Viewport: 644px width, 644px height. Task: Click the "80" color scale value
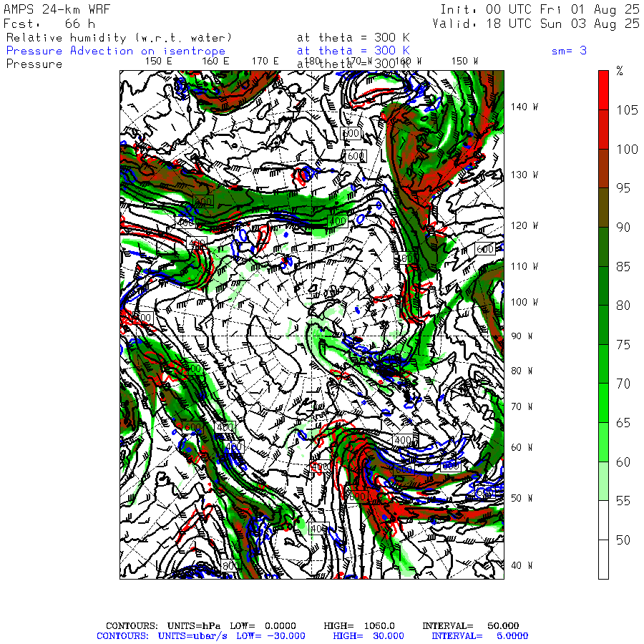tap(623, 305)
